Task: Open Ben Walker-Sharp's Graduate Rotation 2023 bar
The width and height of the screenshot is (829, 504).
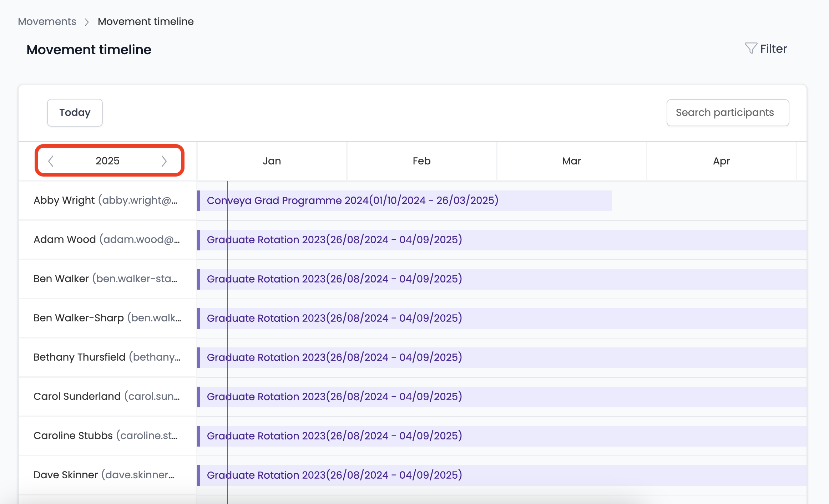Action: click(502, 318)
